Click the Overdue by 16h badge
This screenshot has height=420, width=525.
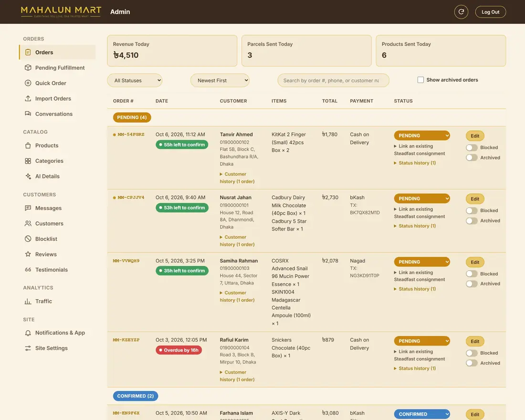coord(178,350)
